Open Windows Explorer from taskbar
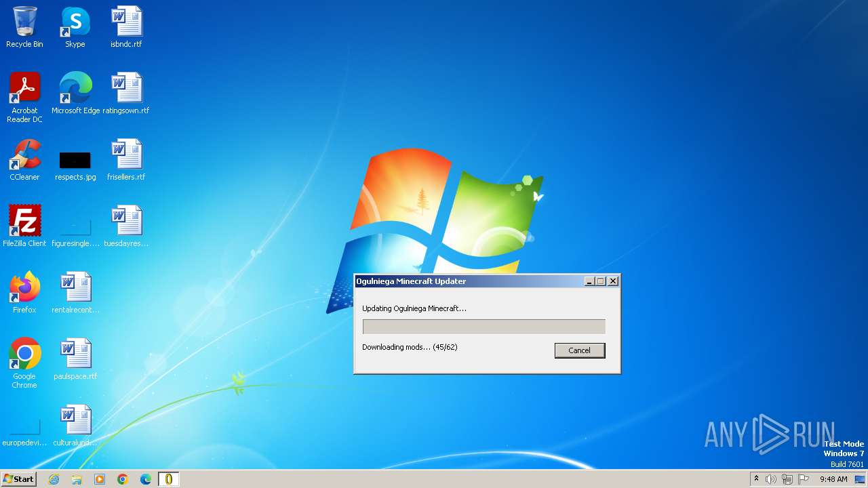This screenshot has width=868, height=488. click(x=77, y=479)
